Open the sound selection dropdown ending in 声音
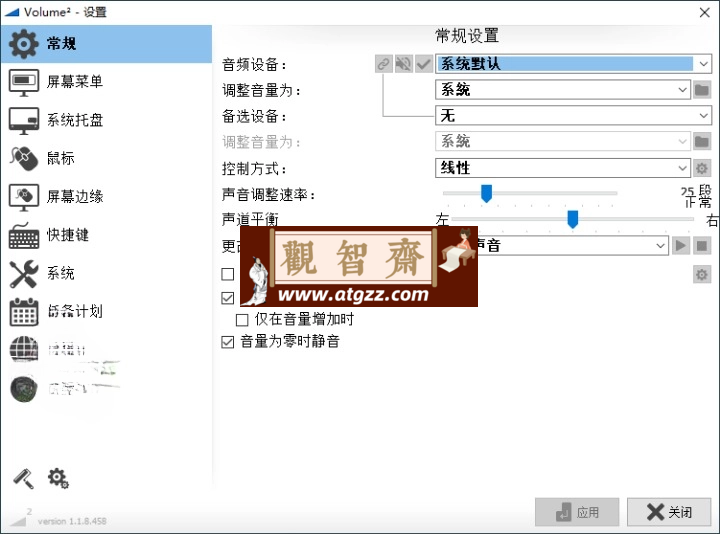Screen dimensions: 720x534 pyautogui.click(x=573, y=246)
